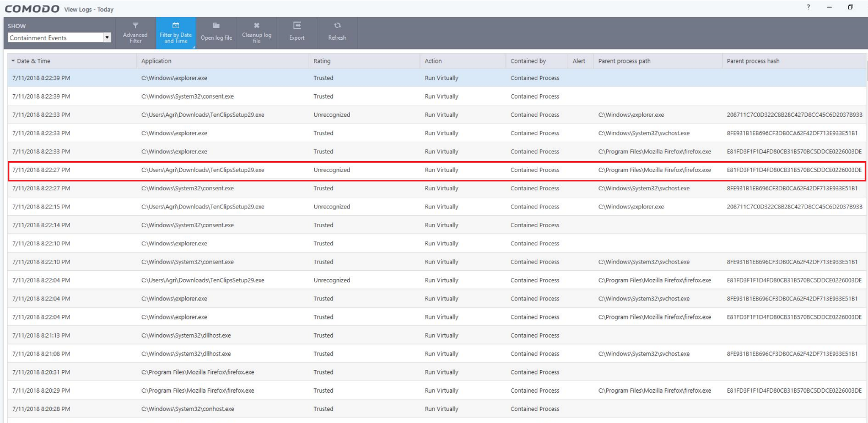Sort by Parent process hash header
This screenshot has height=423, width=868.
(794, 61)
